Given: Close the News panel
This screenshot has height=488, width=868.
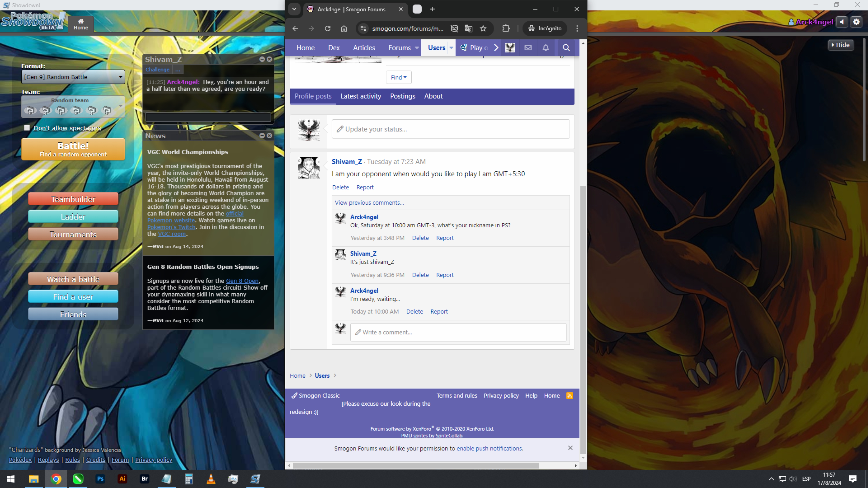Looking at the screenshot, I should [x=269, y=135].
